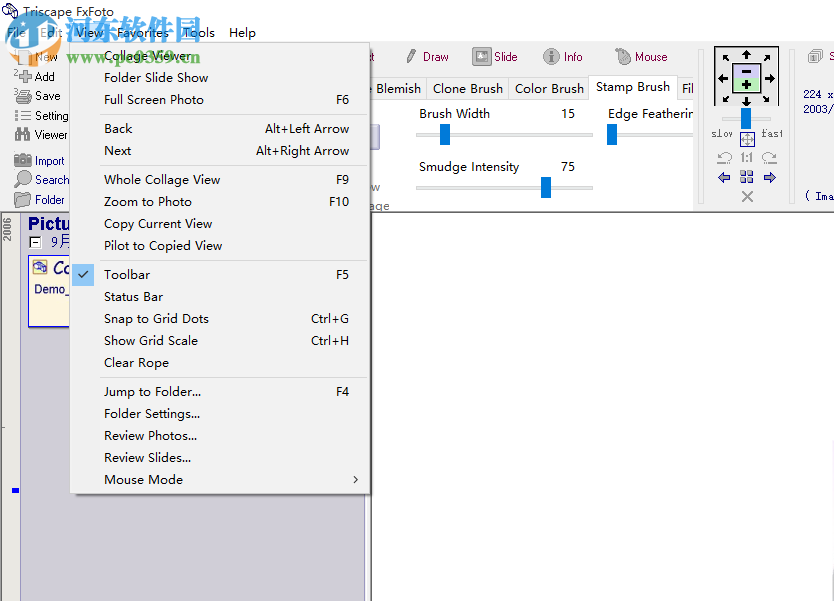Choose Pilot to Copied View

click(x=220, y=246)
